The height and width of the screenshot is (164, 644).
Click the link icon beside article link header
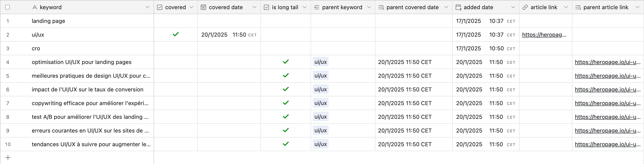(525, 7)
